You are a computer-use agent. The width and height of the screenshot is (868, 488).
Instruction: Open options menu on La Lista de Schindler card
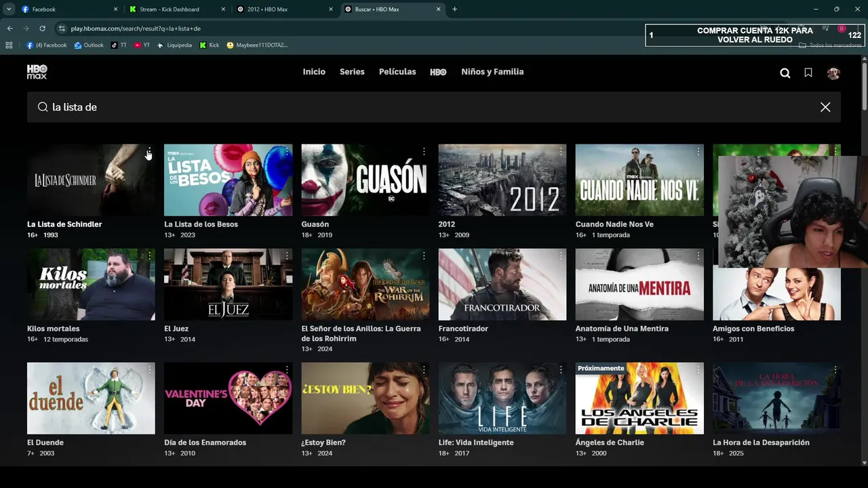(x=149, y=152)
